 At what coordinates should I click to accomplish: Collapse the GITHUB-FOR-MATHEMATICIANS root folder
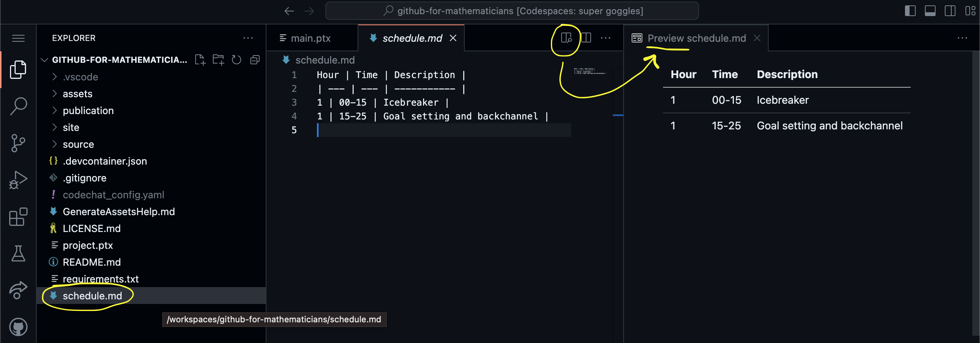click(44, 60)
